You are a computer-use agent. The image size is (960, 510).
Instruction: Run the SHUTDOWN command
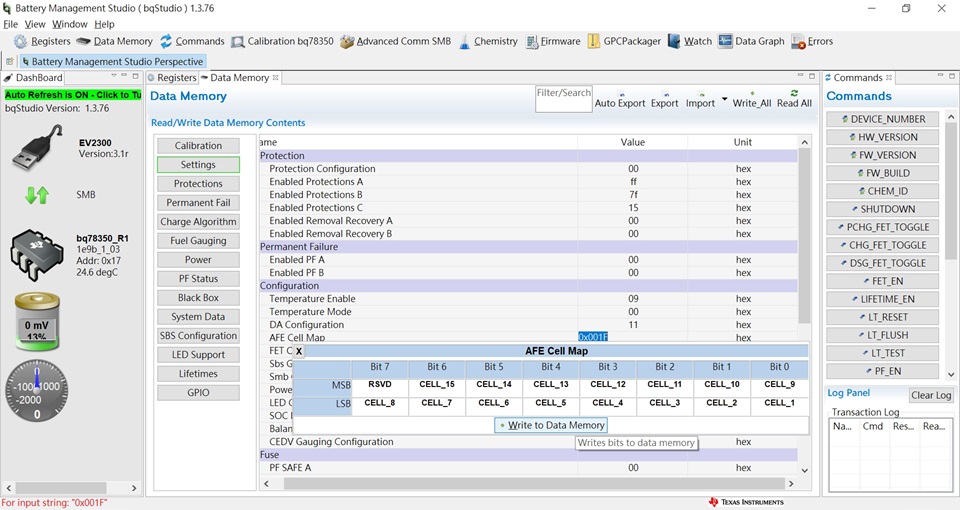[x=882, y=209]
